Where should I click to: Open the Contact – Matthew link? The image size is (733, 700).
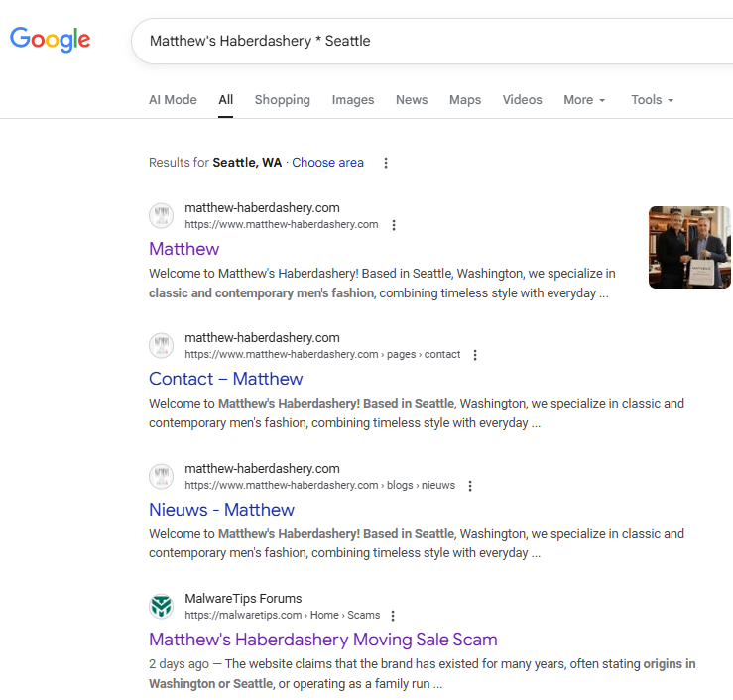tap(226, 379)
